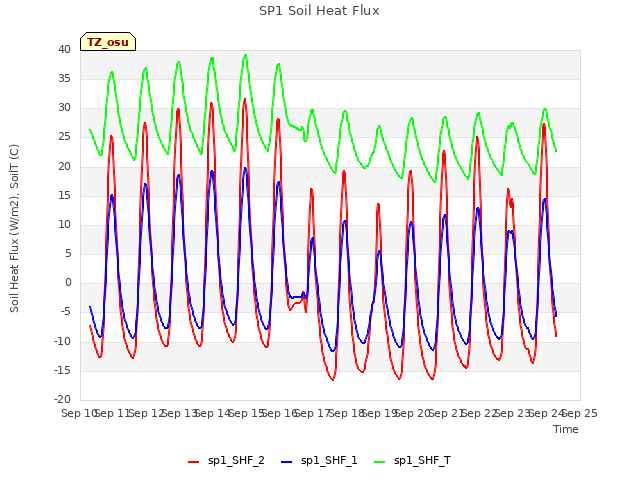Click the y-axis tick label 35

pos(64,78)
